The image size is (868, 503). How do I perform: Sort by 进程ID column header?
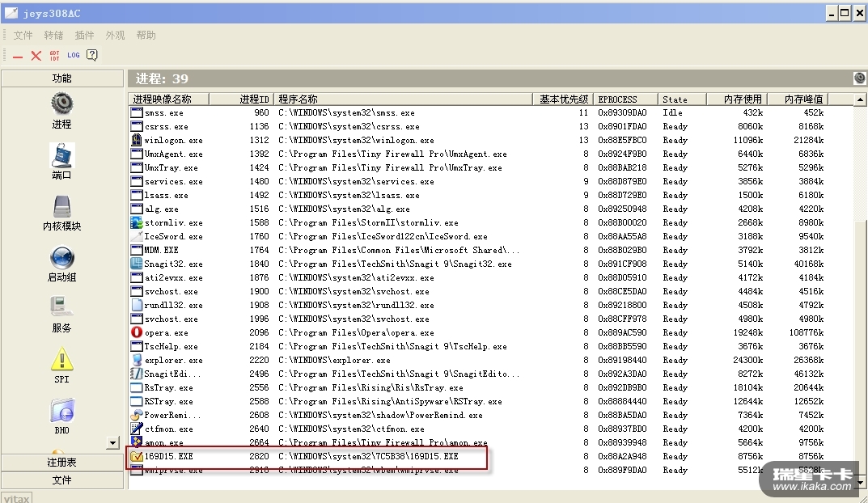pyautogui.click(x=241, y=99)
